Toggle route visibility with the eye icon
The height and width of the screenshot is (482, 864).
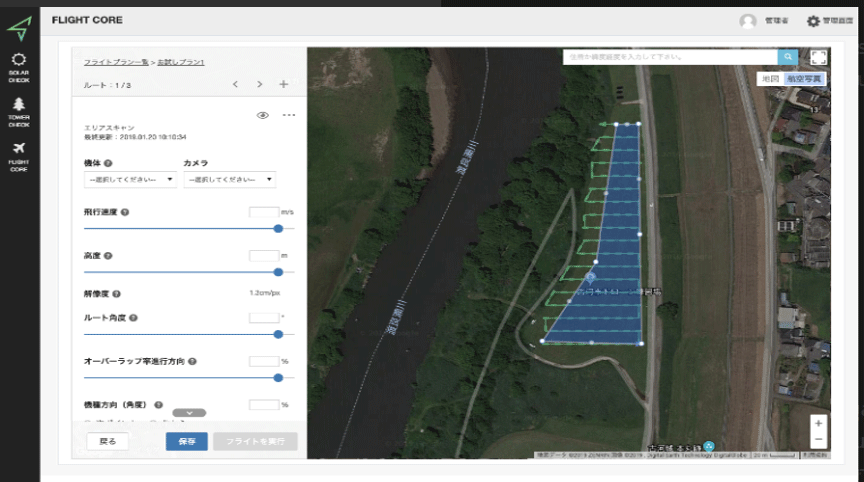263,115
